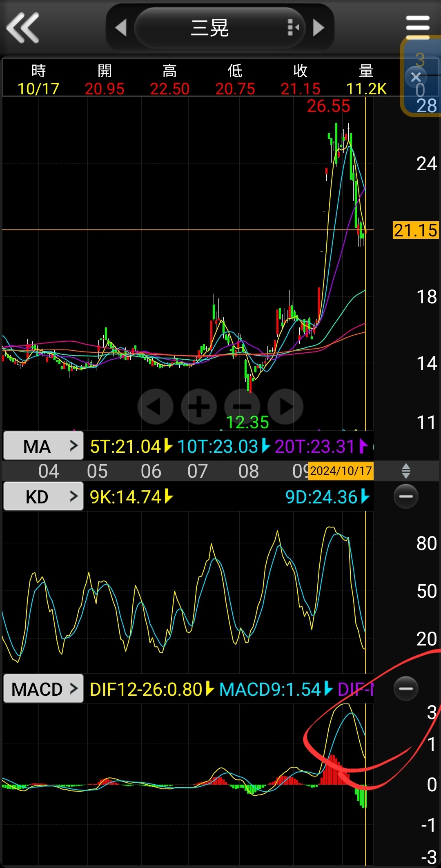Tap the 2024/10/17 date marker
The width and height of the screenshot is (441, 868).
(341, 471)
